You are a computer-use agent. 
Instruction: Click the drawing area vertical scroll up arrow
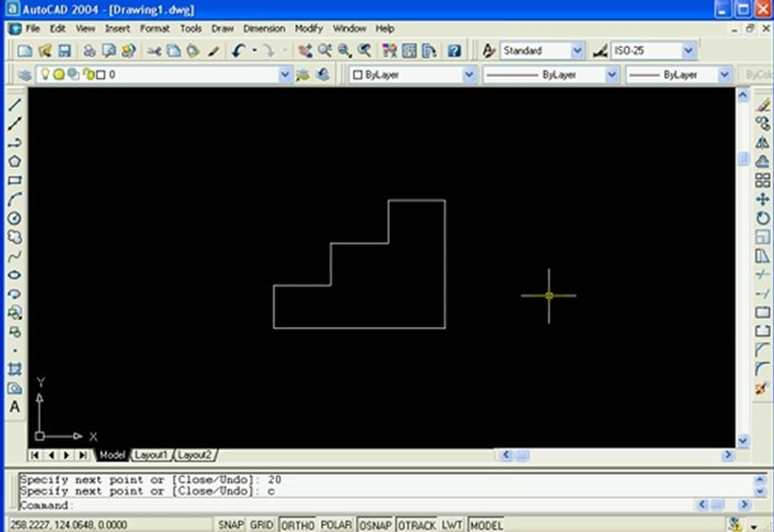(744, 95)
